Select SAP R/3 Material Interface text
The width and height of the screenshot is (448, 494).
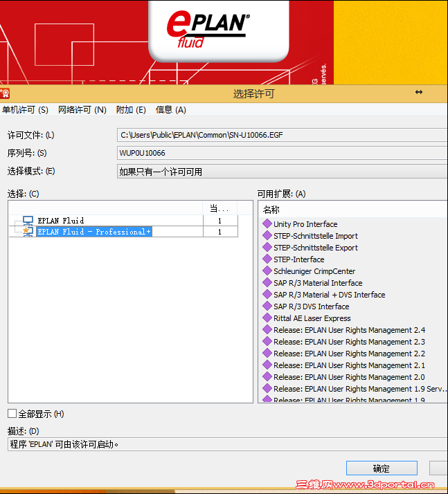318,283
